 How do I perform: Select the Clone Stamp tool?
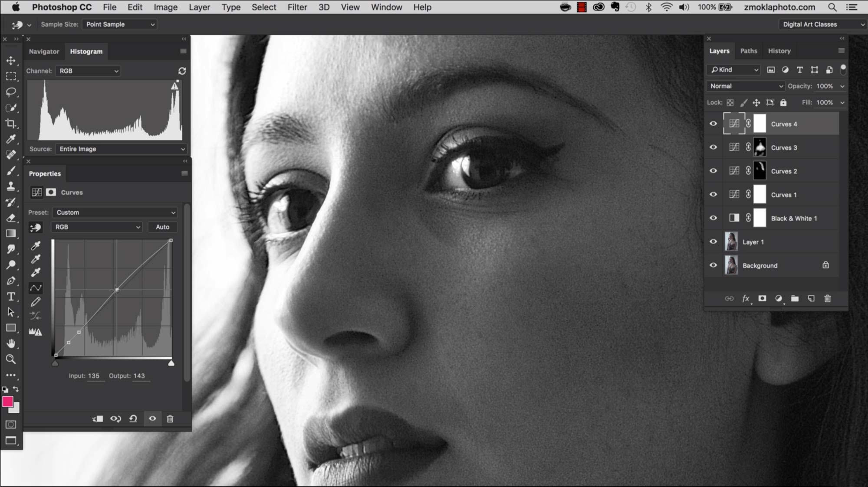11,186
